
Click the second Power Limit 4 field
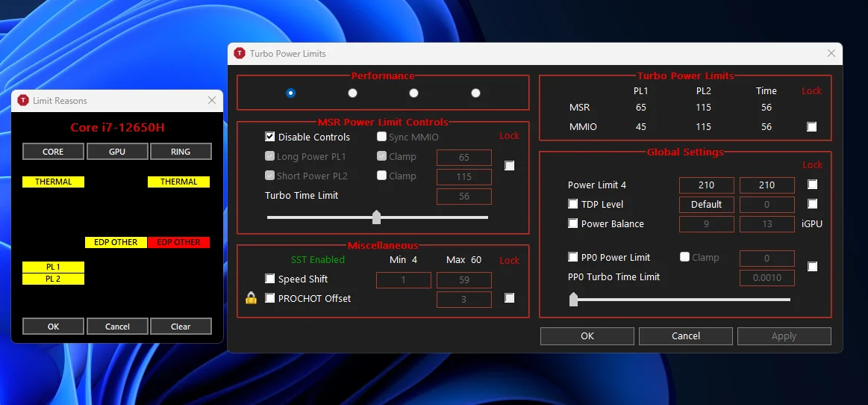(766, 185)
